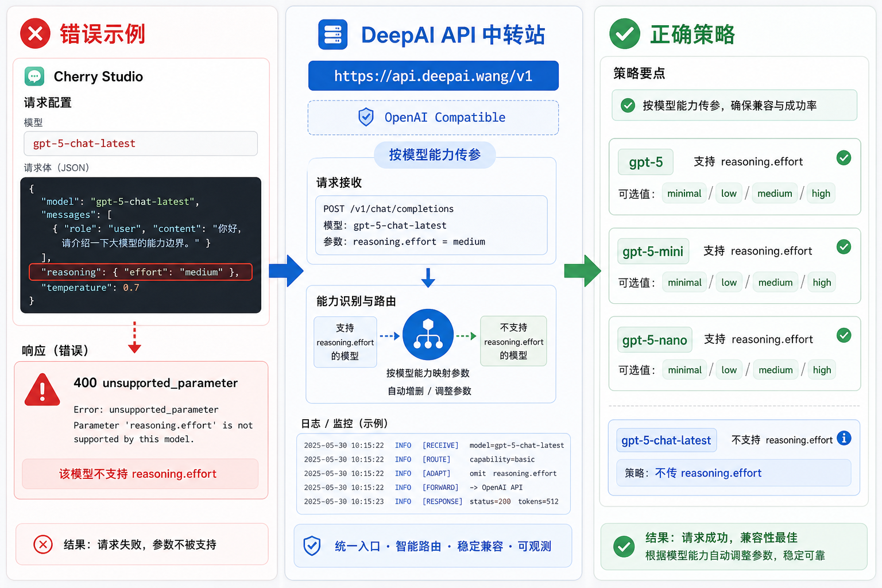The image size is (882, 588).
Task: Click the POST /v1/chat/completions line
Action: [x=388, y=209]
